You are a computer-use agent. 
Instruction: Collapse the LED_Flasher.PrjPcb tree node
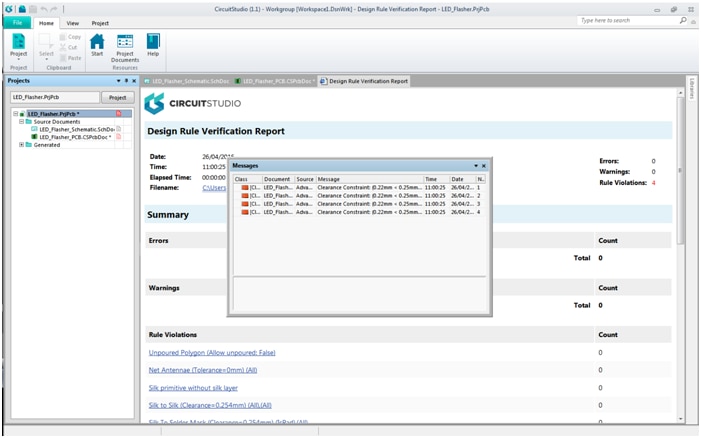pyautogui.click(x=15, y=114)
